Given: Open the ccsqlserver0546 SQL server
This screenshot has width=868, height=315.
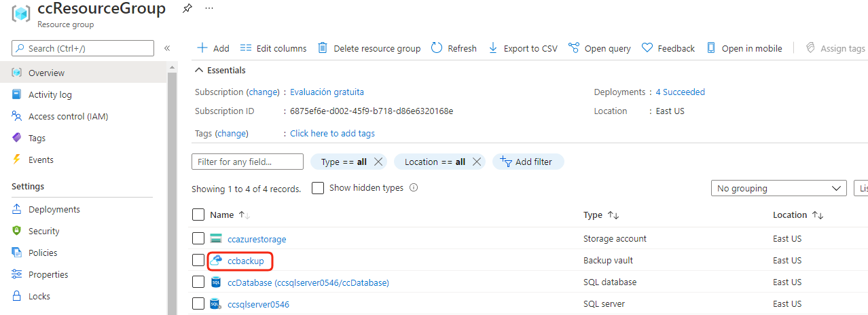Looking at the screenshot, I should pos(258,304).
